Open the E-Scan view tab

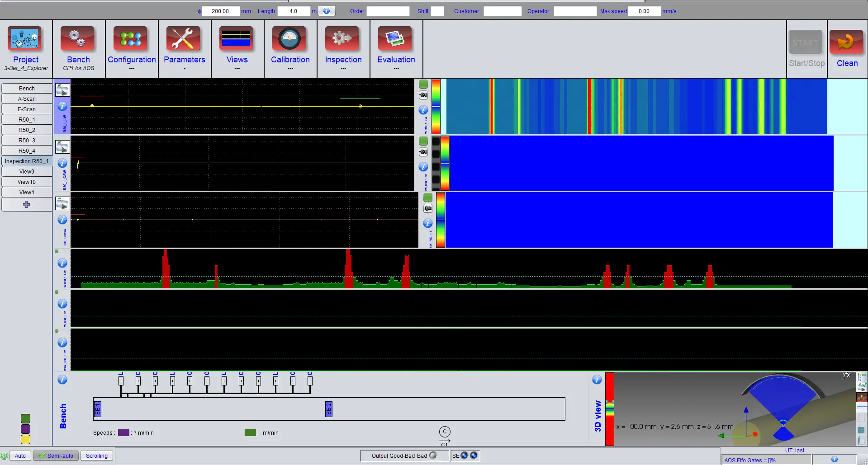point(27,109)
